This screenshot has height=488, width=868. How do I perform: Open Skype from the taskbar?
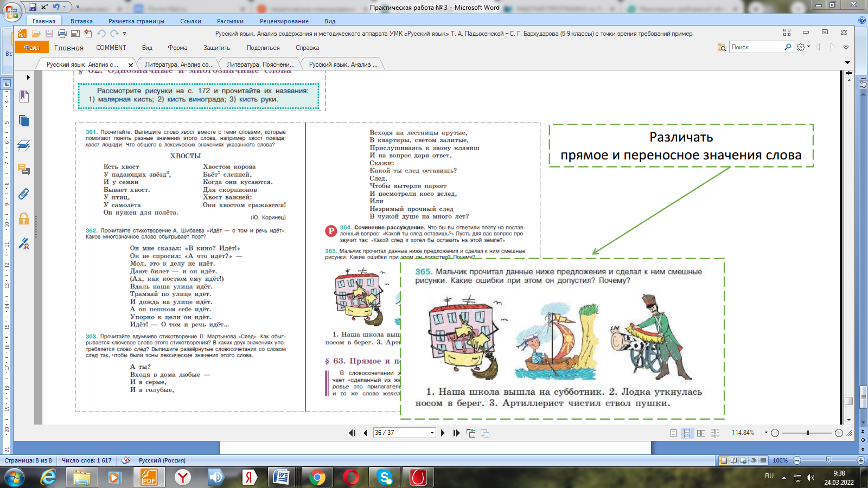click(x=385, y=477)
